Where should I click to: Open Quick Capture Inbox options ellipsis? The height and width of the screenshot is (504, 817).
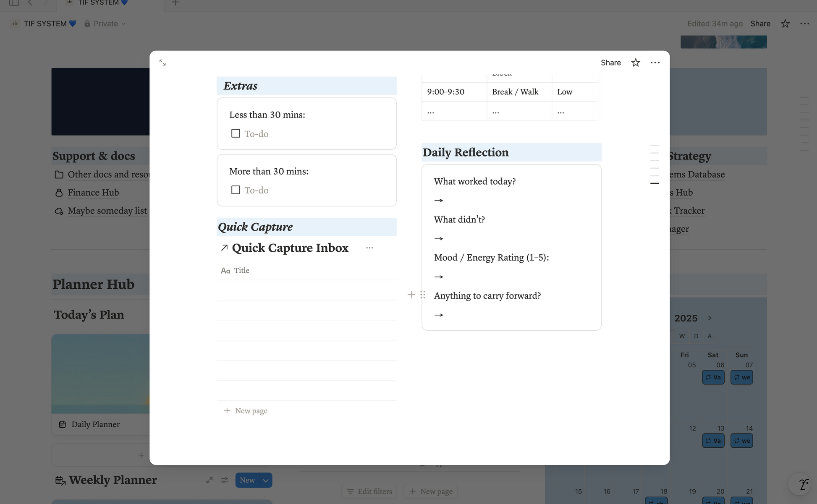pos(369,248)
